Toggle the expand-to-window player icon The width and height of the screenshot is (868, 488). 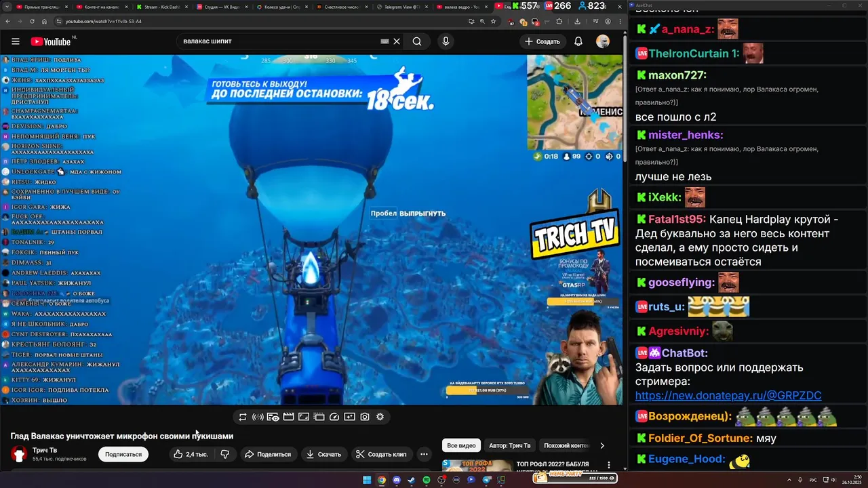(304, 417)
